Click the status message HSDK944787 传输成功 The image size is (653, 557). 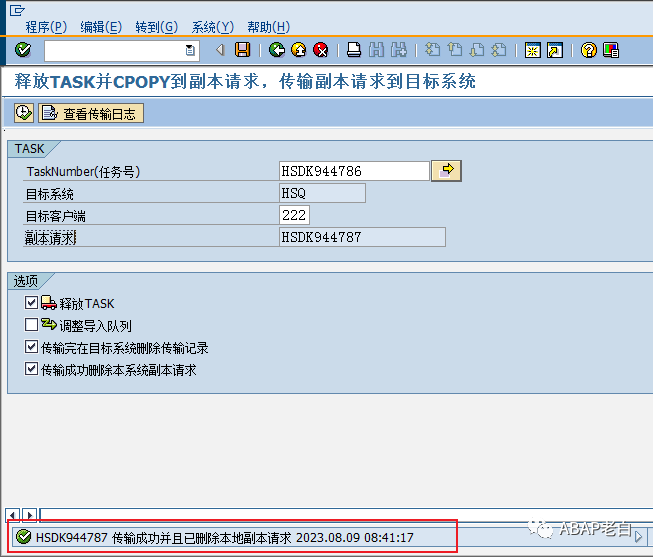[225, 537]
